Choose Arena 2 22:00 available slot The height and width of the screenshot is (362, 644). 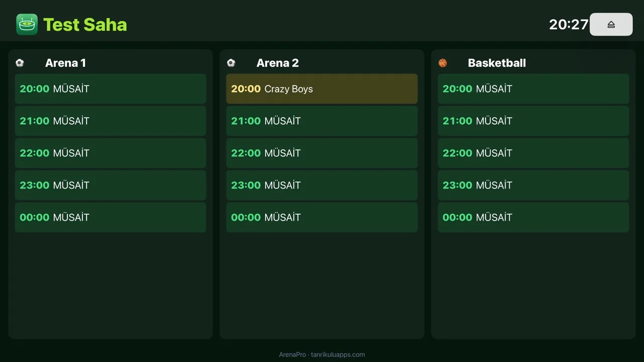(322, 153)
